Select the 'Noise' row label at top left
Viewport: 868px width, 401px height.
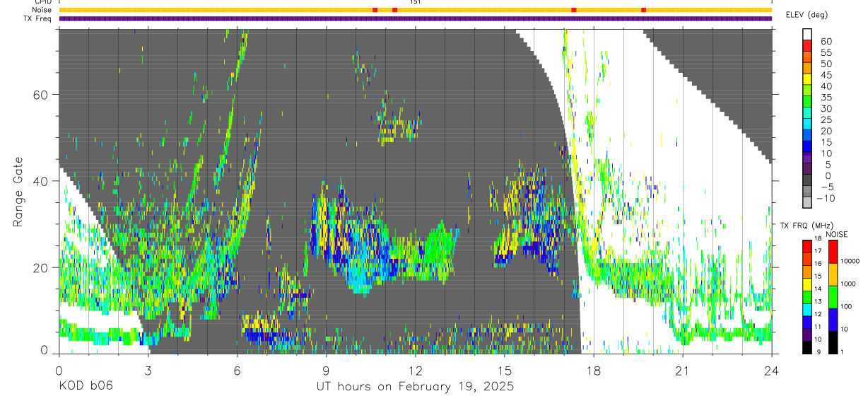[42, 10]
